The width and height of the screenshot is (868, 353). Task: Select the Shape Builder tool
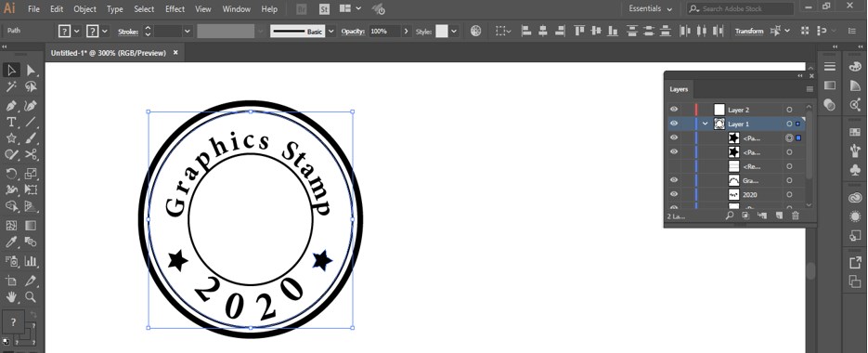11,207
